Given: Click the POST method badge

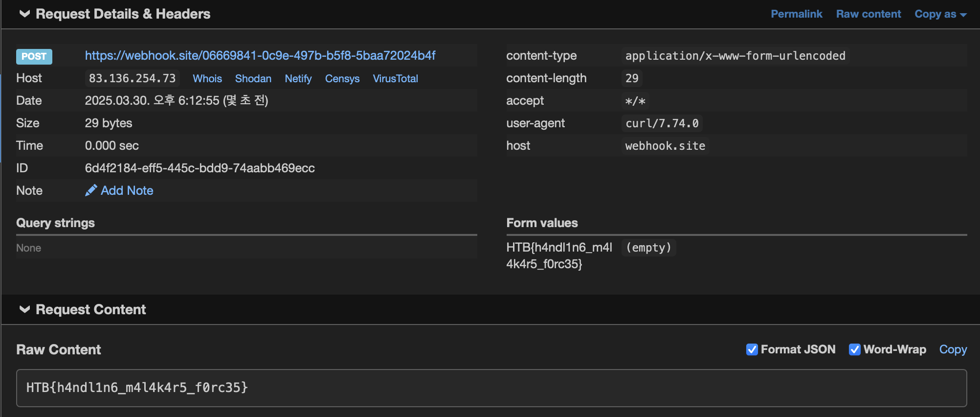Looking at the screenshot, I should click(34, 56).
